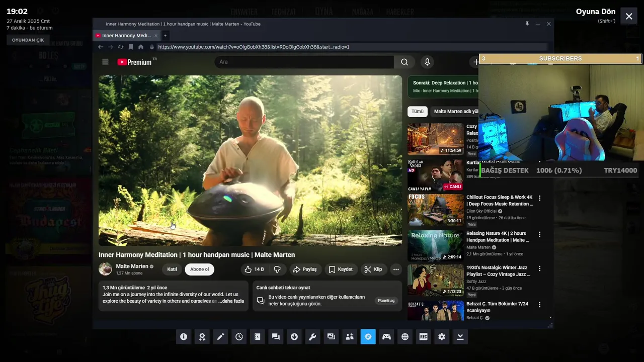
Task: Go back in overlay browser
Action: click(101, 47)
